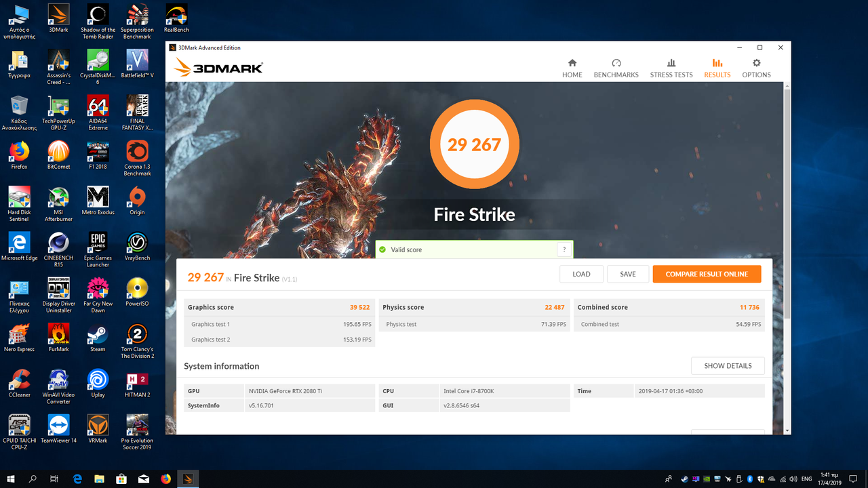
Task: Select the FurMark desktop icon
Action: tap(58, 338)
